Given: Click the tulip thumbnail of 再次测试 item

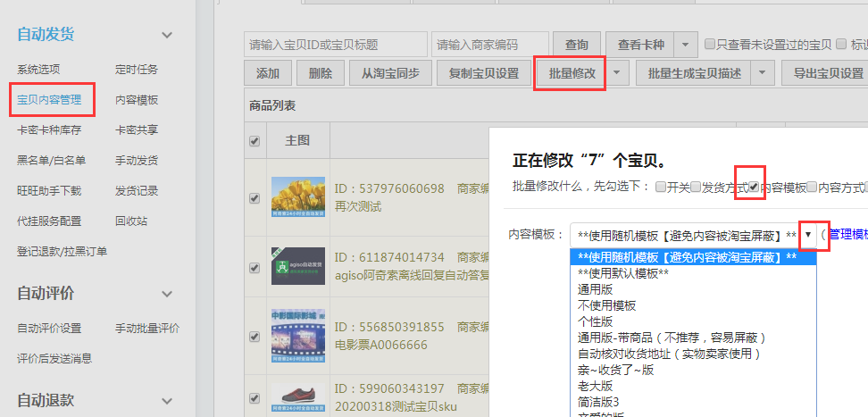Looking at the screenshot, I should coord(298,197).
